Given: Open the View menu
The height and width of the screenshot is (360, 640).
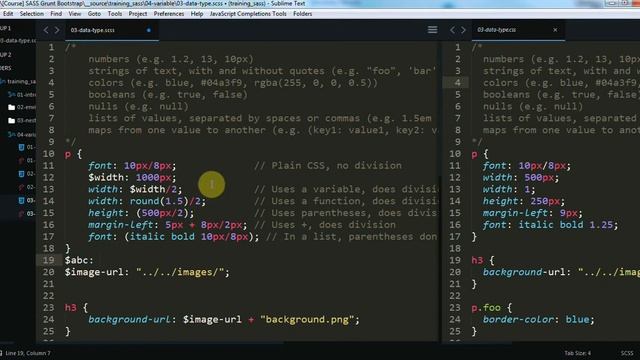Looking at the screenshot, I should point(75,14).
